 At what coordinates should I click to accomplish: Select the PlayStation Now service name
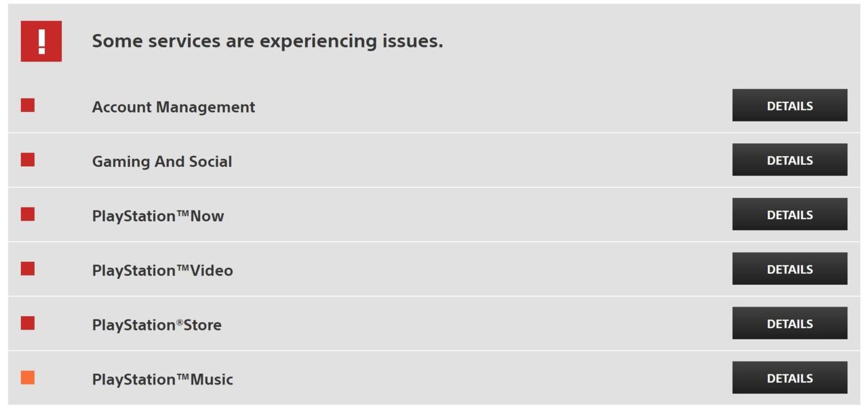pyautogui.click(x=158, y=216)
